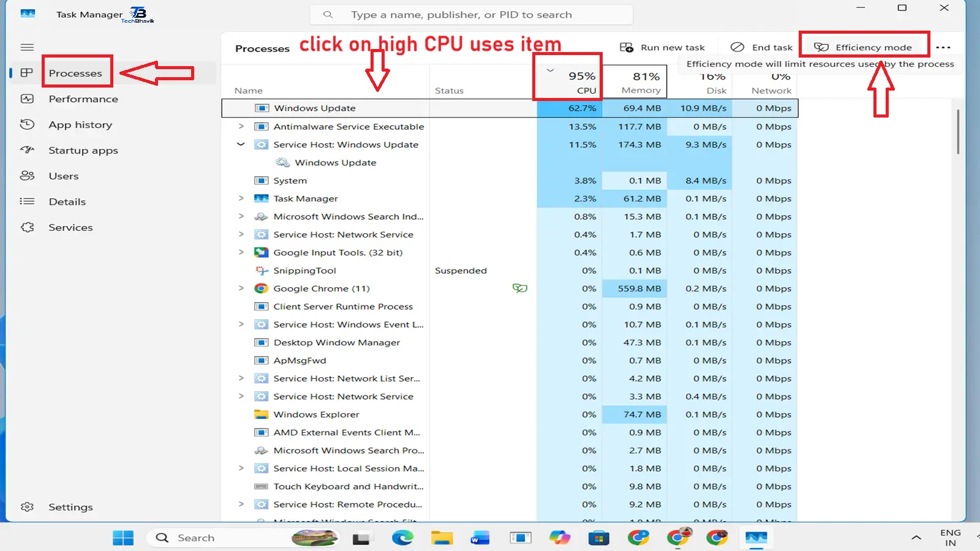This screenshot has width=980, height=551.
Task: Expand Antimalware Service Executable
Action: (241, 126)
